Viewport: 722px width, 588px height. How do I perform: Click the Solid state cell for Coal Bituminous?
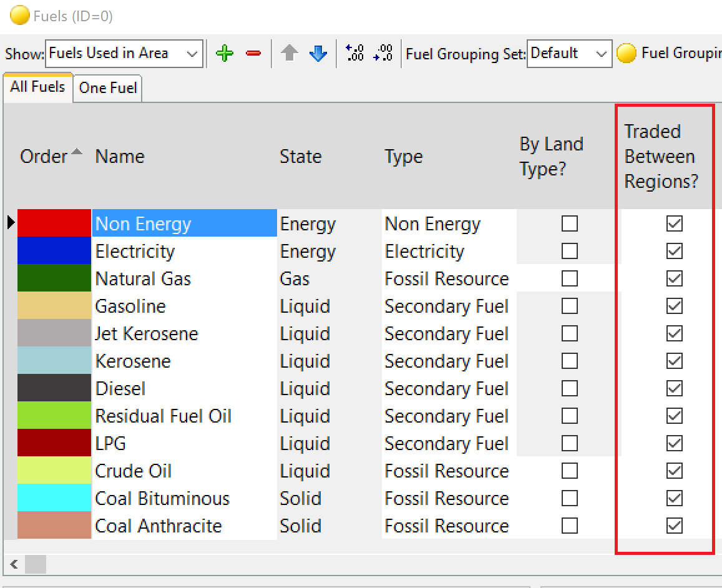click(x=329, y=498)
